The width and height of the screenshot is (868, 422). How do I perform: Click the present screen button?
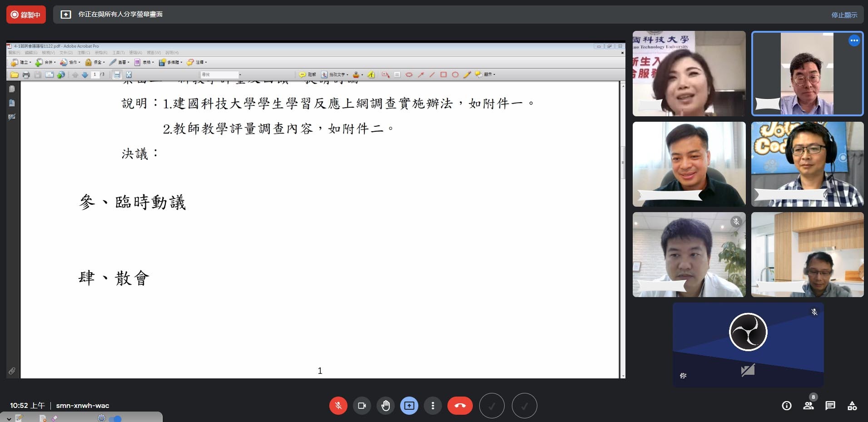click(409, 406)
